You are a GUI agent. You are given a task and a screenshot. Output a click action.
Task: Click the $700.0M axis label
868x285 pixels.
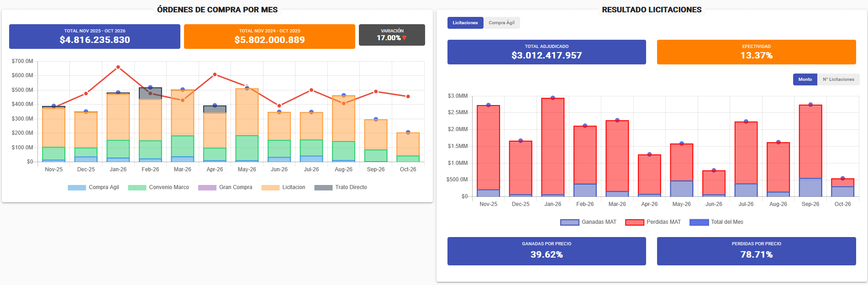click(22, 61)
